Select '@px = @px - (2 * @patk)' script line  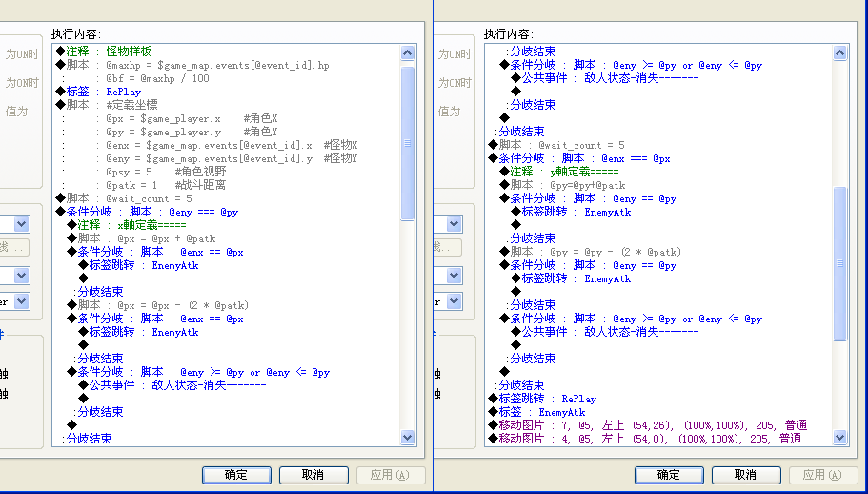point(158,306)
